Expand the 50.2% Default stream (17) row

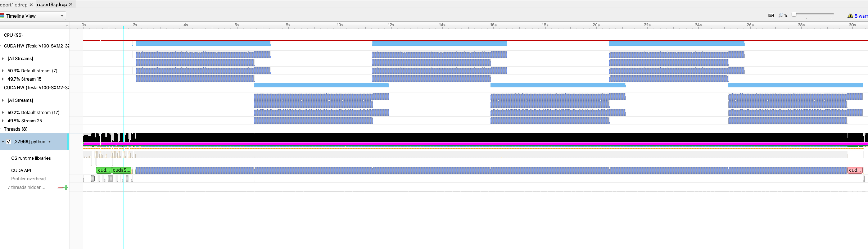pyautogui.click(x=3, y=113)
